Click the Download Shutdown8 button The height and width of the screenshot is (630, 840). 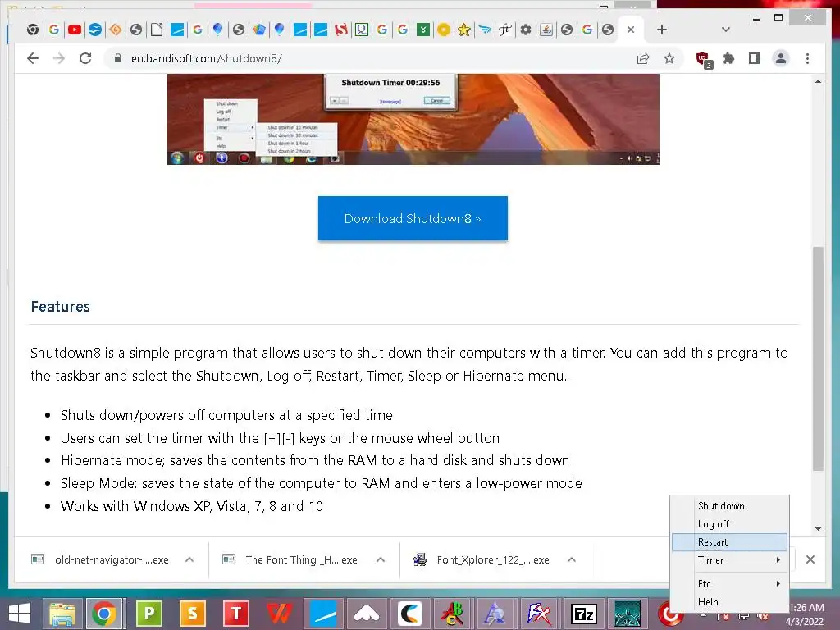[x=413, y=218]
